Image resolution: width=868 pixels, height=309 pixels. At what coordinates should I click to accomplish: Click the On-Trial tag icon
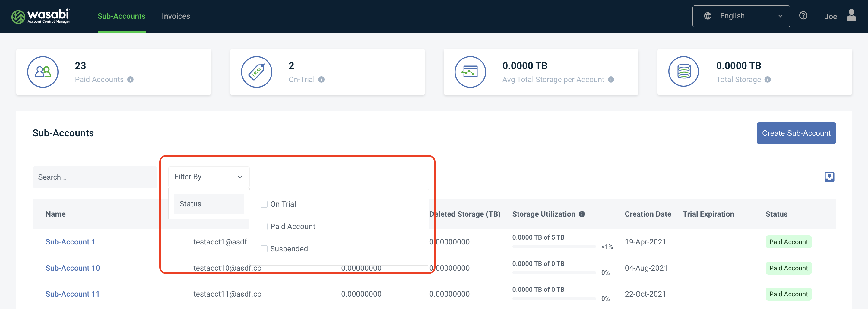(256, 72)
